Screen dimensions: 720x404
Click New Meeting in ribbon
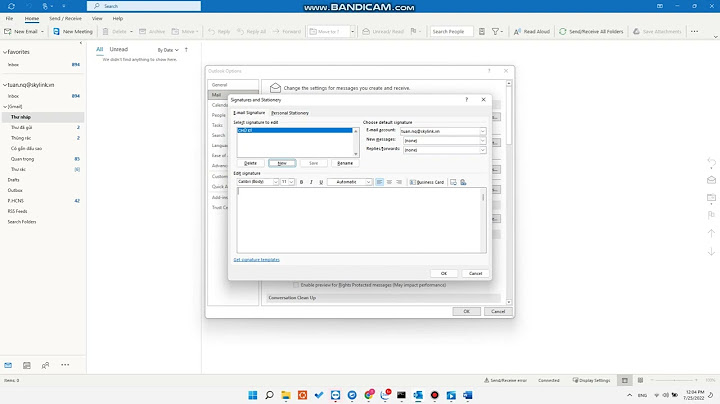click(x=73, y=32)
